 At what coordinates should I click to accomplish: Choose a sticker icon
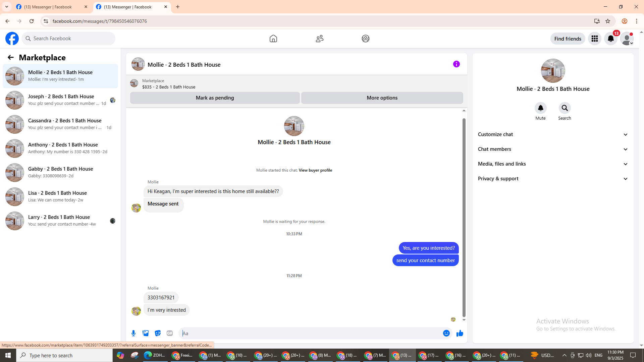(x=158, y=333)
